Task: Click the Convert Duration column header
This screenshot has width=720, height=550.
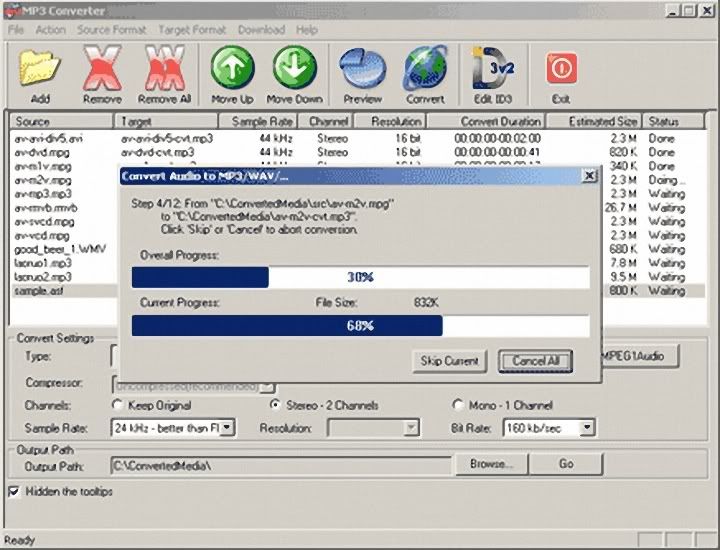Action: click(x=487, y=121)
